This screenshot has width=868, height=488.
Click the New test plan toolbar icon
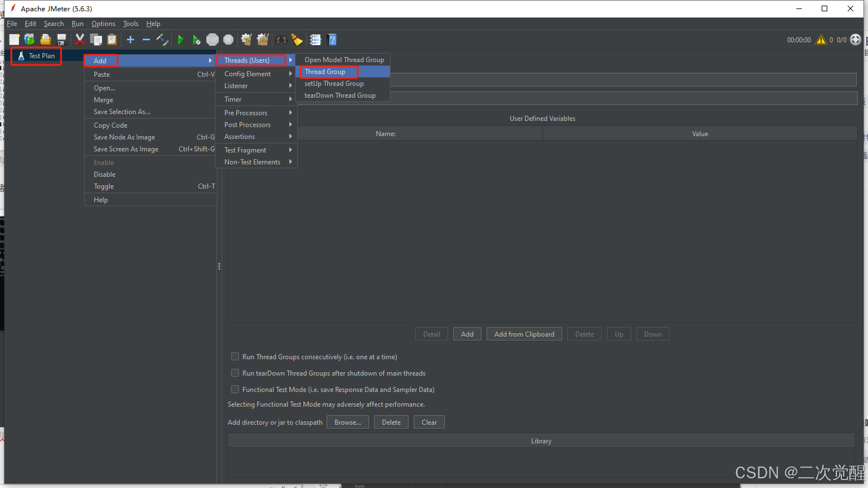pyautogui.click(x=14, y=39)
